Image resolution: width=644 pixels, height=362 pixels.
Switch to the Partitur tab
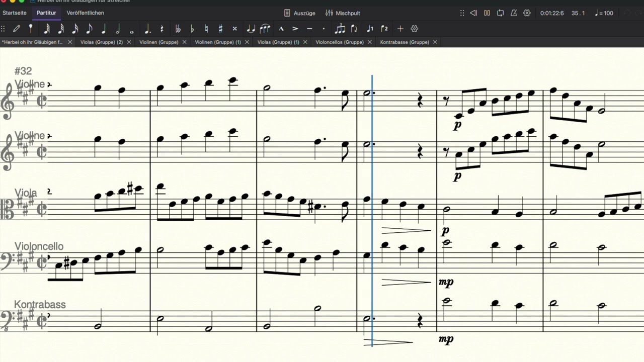(46, 13)
